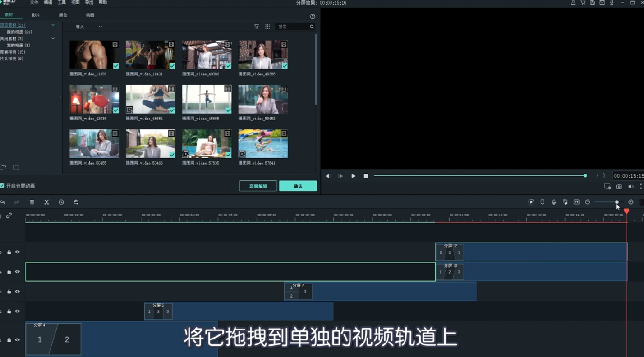This screenshot has width=644, height=357.
Task: Click the scissors split icon
Action: coord(46,202)
